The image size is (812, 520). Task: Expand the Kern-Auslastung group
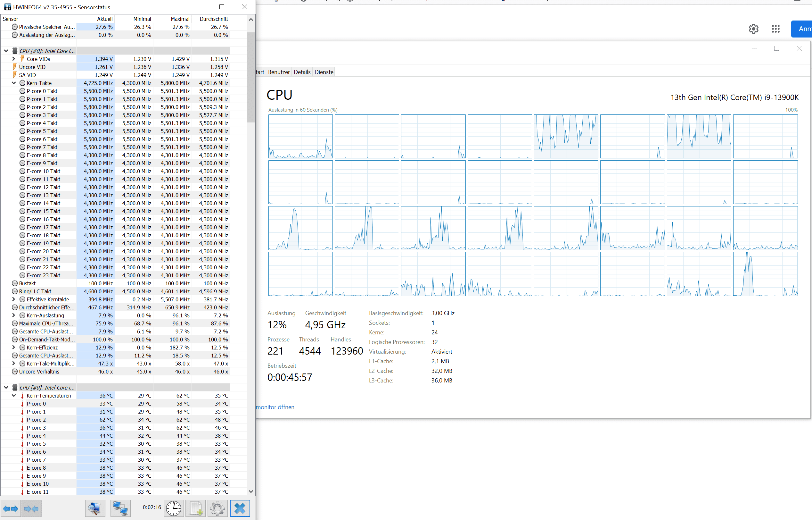pos(14,315)
